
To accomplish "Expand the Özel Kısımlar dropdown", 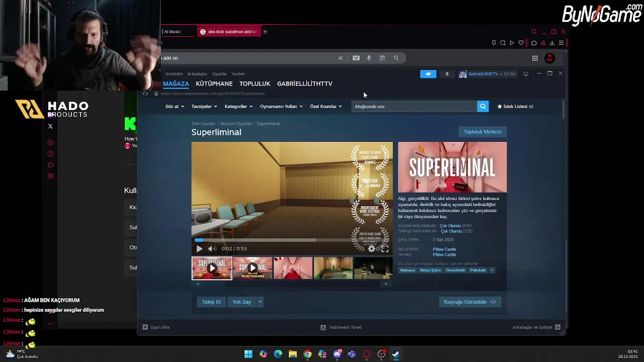I will click(326, 106).
